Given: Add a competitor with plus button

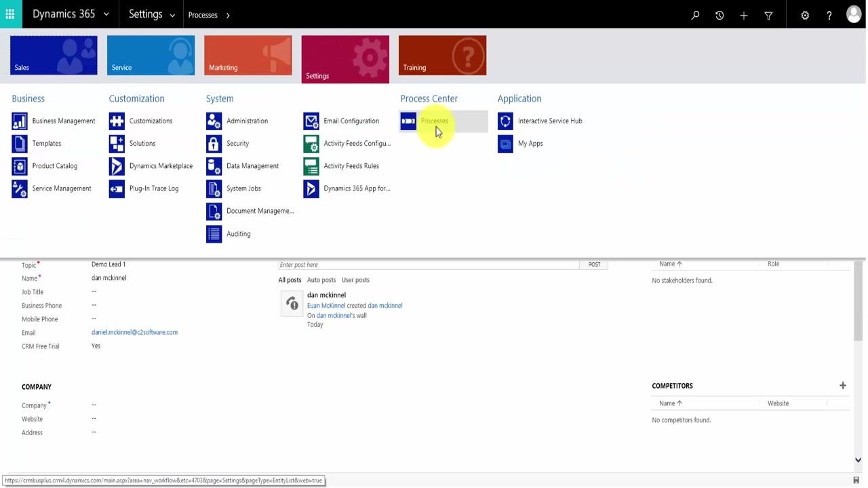Looking at the screenshot, I should (x=843, y=386).
